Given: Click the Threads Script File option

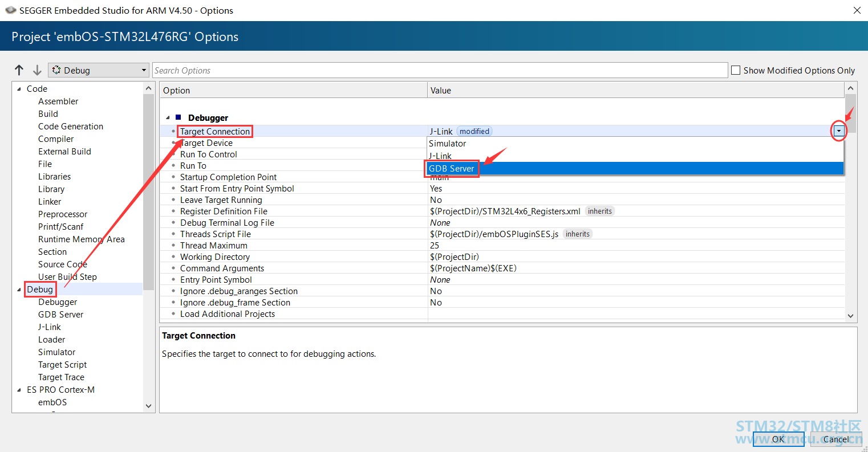Looking at the screenshot, I should coord(216,234).
